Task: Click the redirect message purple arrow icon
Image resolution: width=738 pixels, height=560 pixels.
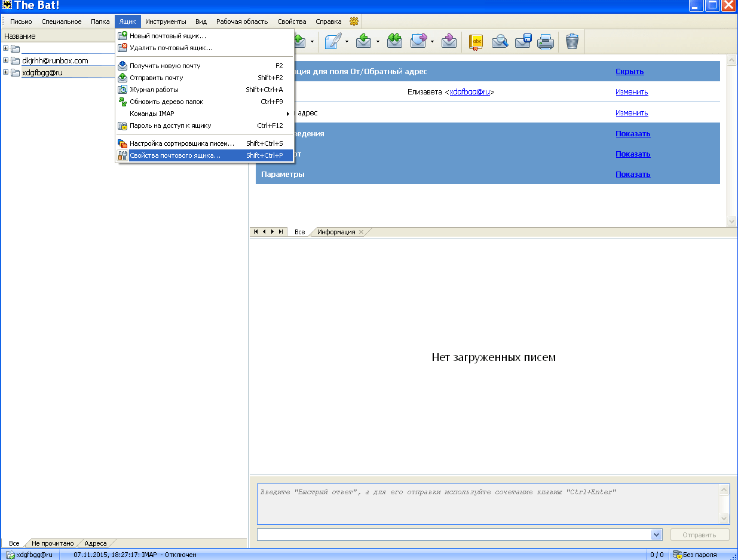Action: pos(449,41)
